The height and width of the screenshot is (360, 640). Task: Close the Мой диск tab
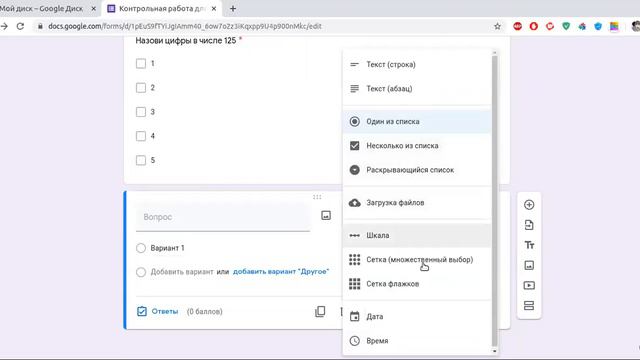(93, 9)
